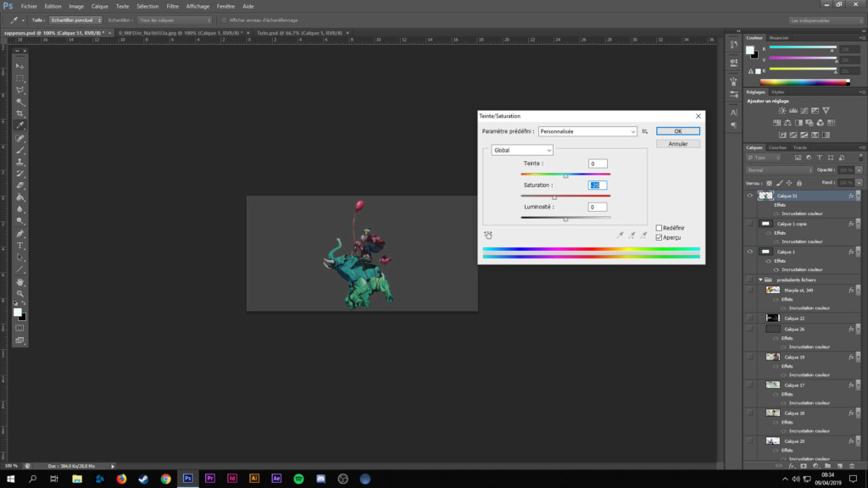Screen dimensions: 868x488
Task: Select the Healing Brush tool
Action: tap(20, 138)
